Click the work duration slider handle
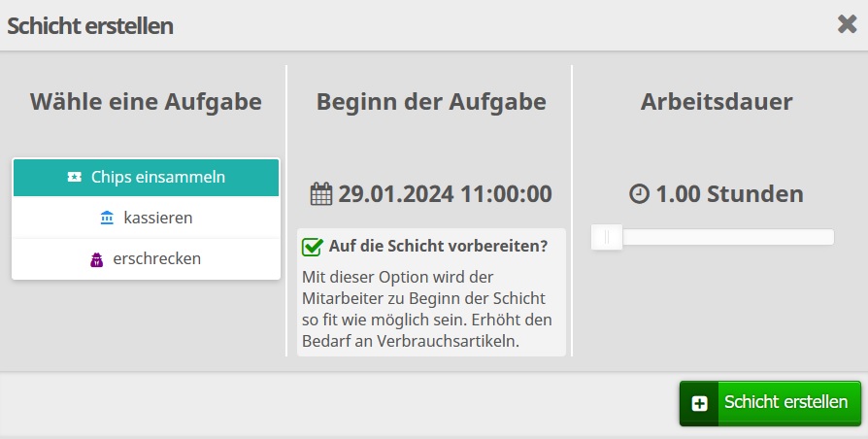868x439 pixels. 607,237
